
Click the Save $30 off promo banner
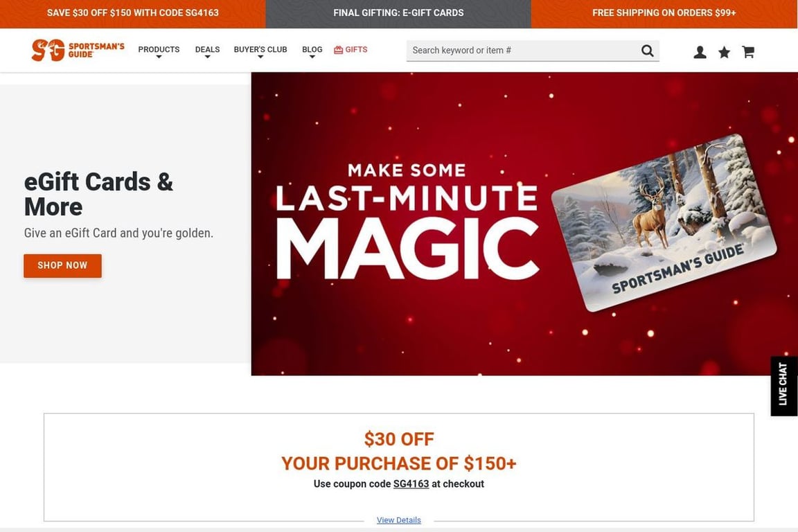point(133,14)
